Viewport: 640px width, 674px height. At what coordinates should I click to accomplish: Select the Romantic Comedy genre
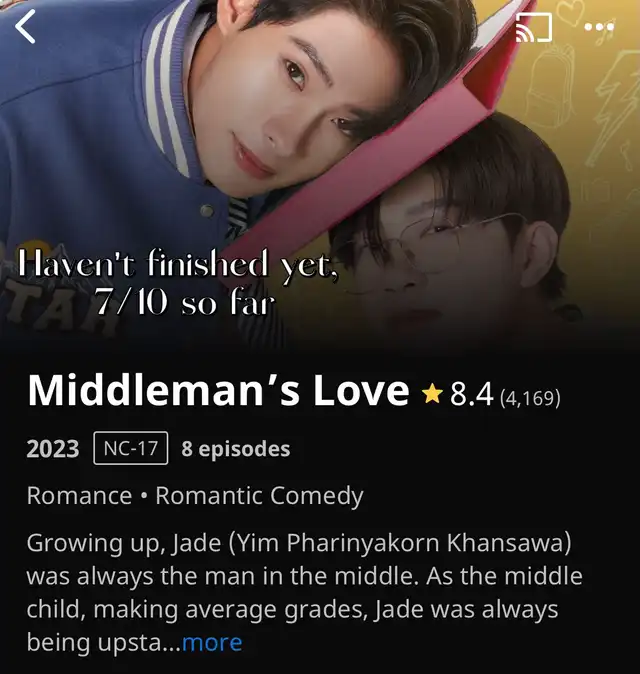point(259,496)
